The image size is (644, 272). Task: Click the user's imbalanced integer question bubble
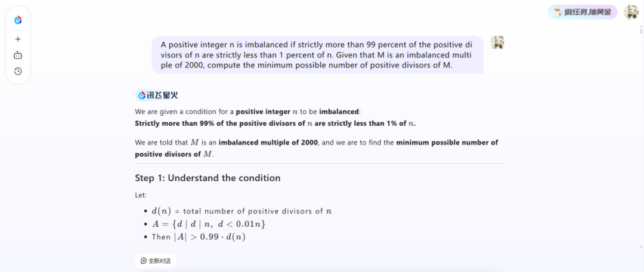pos(317,55)
